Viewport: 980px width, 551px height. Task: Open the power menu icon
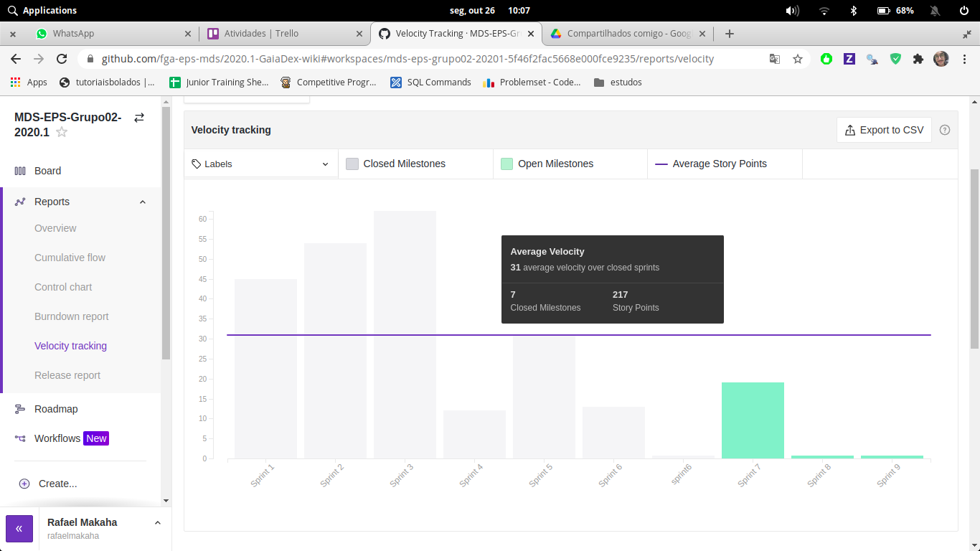point(964,11)
